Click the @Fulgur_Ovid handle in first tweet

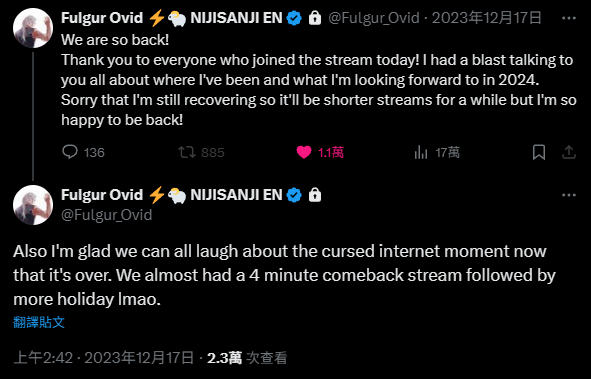coord(374,18)
